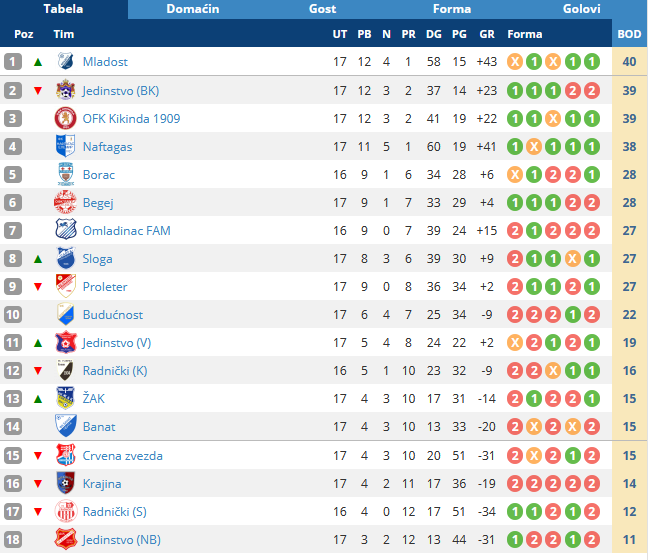Click the Mladost club crest icon

click(66, 61)
